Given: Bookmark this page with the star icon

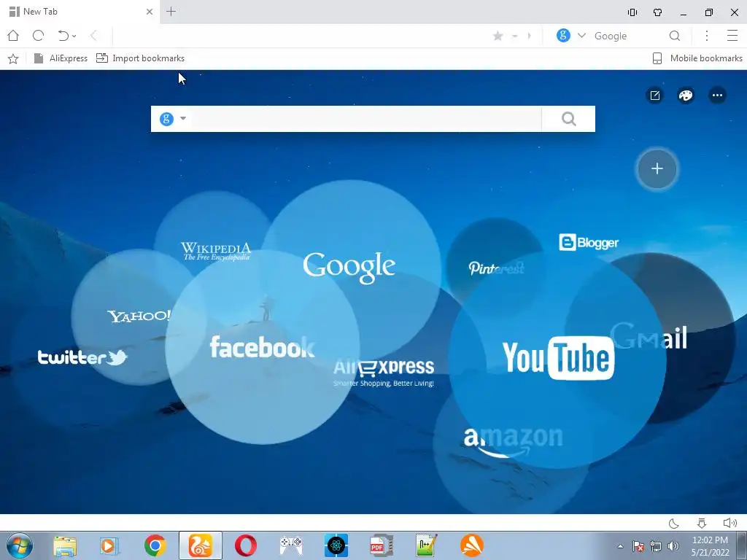Looking at the screenshot, I should 498,36.
